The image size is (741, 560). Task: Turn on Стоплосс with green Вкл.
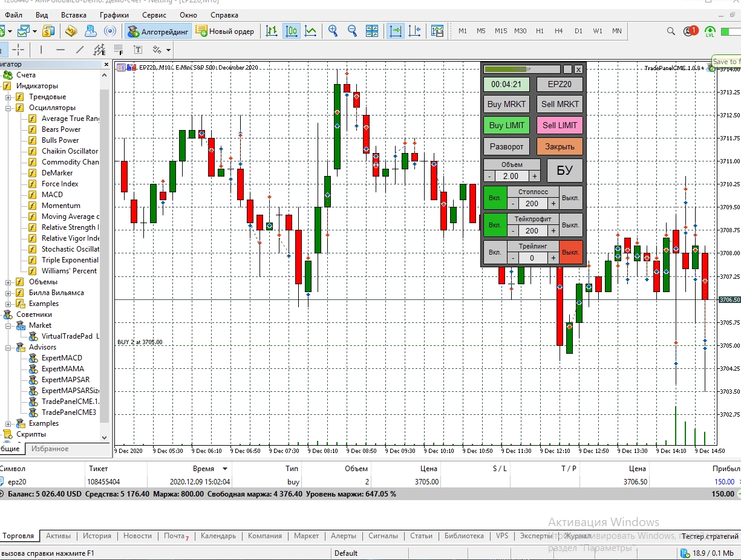[x=495, y=198]
